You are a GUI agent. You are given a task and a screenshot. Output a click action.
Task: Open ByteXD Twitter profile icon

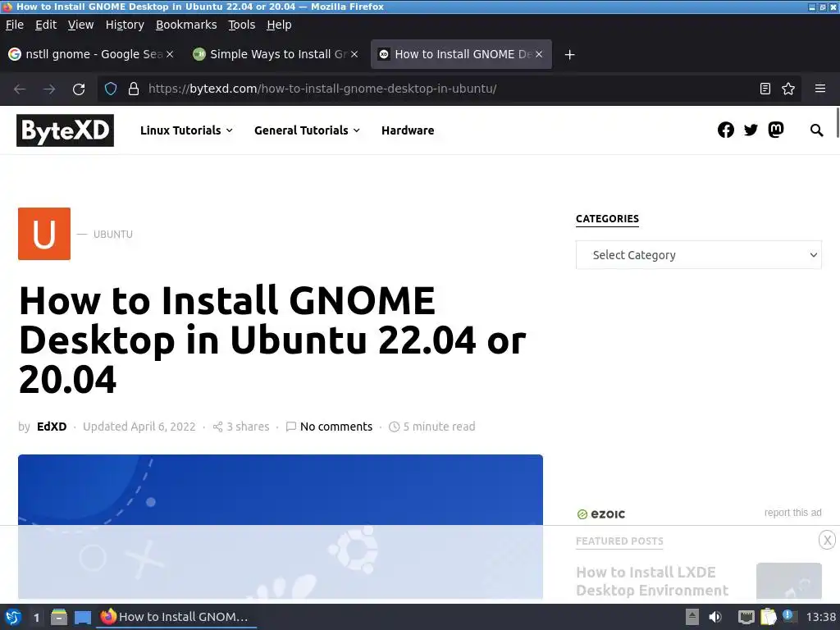[751, 130]
